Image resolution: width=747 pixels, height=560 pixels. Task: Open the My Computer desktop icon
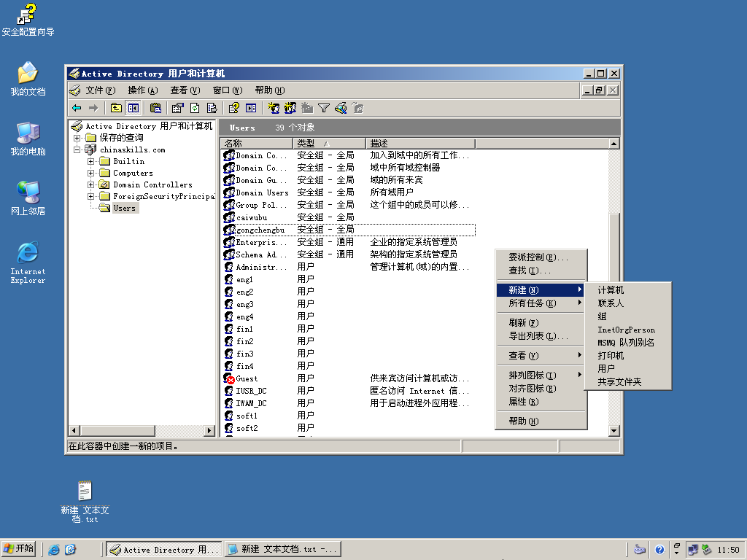(28, 139)
